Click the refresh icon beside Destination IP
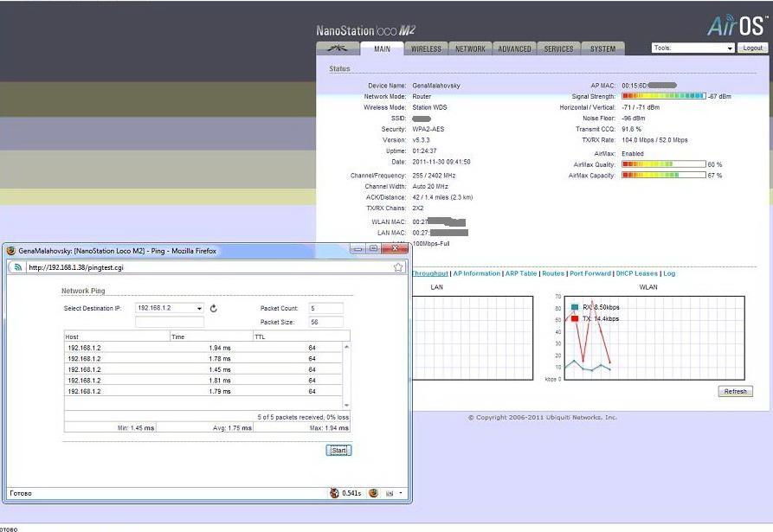The height and width of the screenshot is (532, 773). tap(213, 308)
